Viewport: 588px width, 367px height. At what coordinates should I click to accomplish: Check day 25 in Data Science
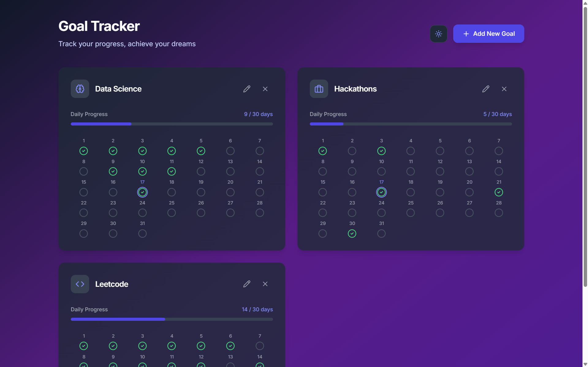(x=172, y=213)
